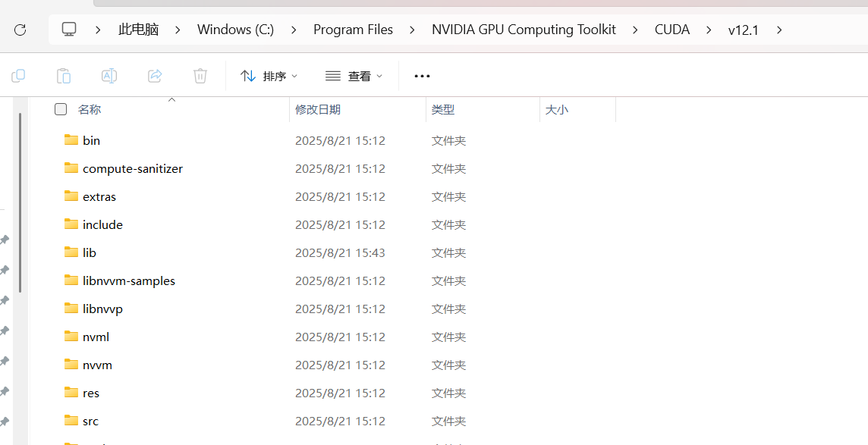This screenshot has height=445, width=868.
Task: Select the extras folder icon
Action: click(71, 196)
